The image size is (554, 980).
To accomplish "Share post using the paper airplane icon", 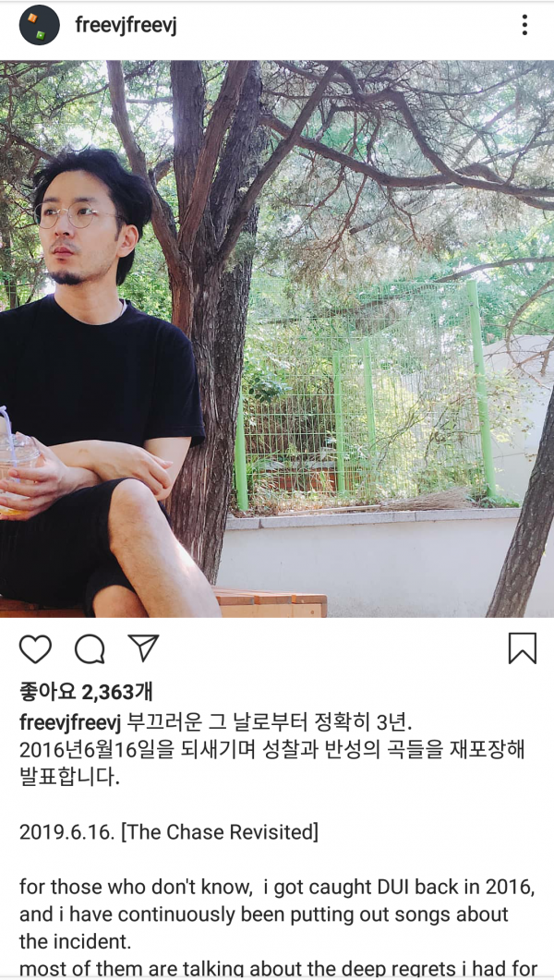I will (144, 648).
